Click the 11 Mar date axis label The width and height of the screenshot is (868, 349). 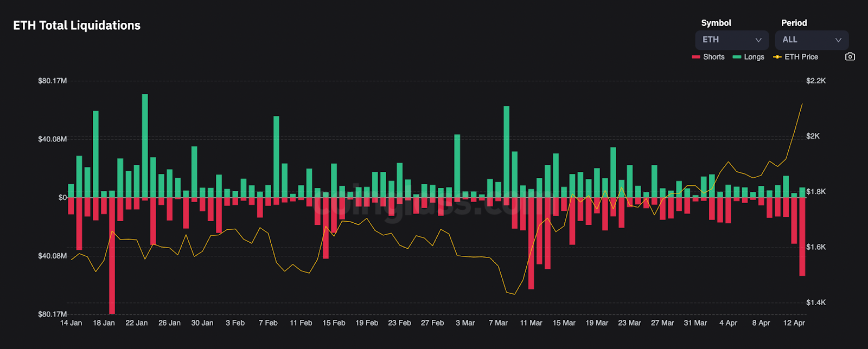(x=531, y=323)
